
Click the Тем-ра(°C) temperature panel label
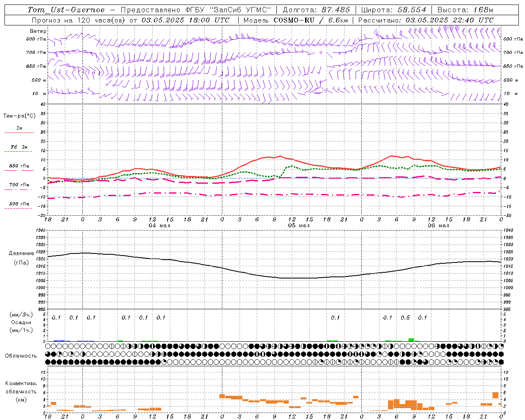[19, 116]
